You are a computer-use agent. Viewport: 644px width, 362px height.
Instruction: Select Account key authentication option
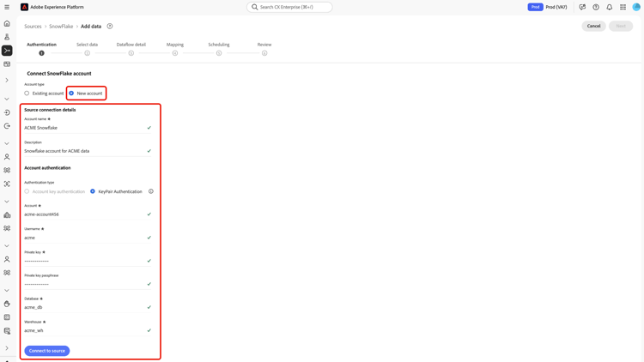tap(27, 191)
